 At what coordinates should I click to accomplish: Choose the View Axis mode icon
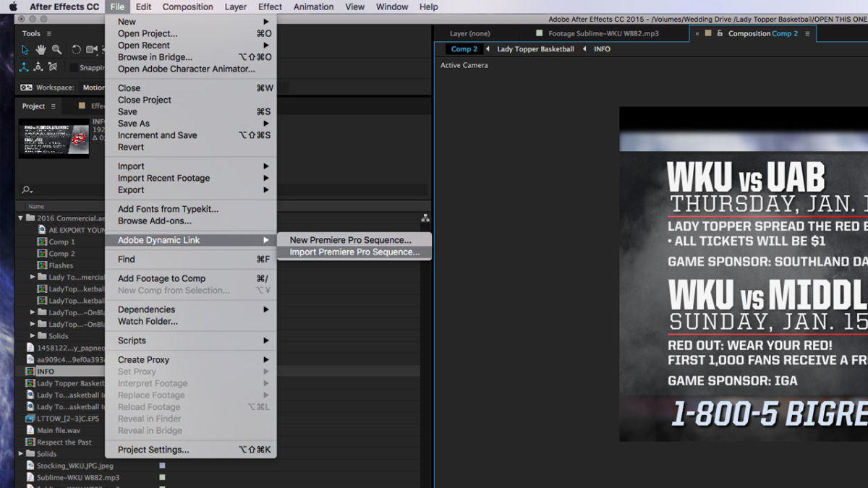coord(53,67)
